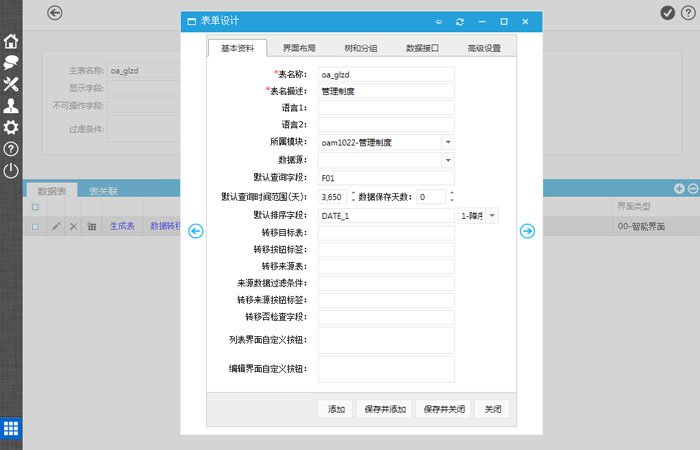The height and width of the screenshot is (450, 700).
Task: Click the back arrow at page top
Action: pos(55,12)
